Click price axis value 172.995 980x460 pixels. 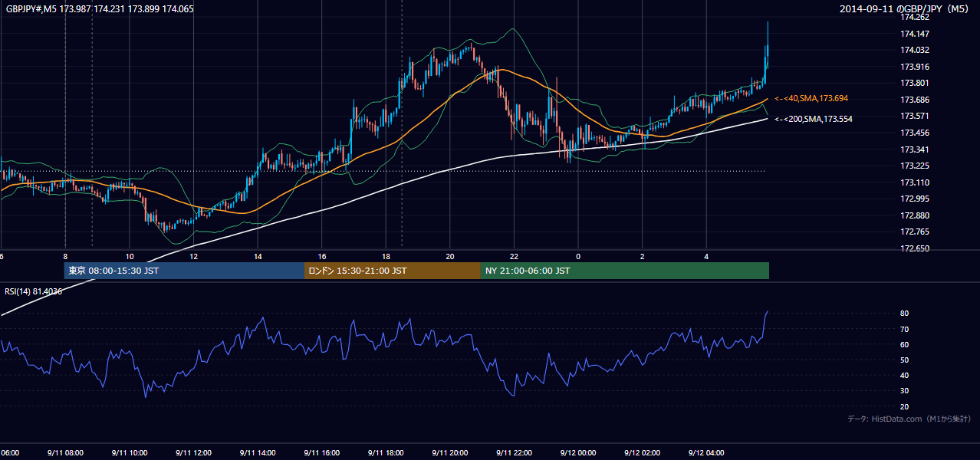(914, 199)
